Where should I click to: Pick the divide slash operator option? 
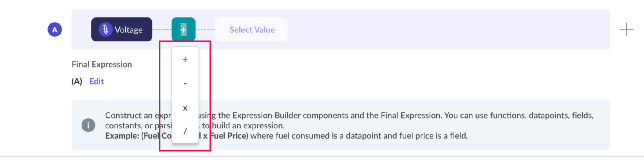click(185, 131)
